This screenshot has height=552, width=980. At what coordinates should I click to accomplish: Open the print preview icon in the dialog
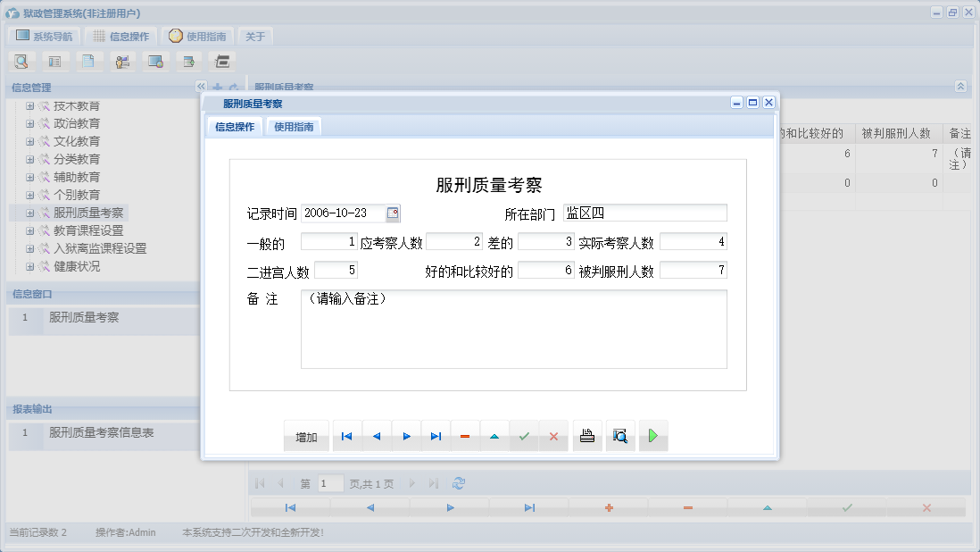point(620,435)
